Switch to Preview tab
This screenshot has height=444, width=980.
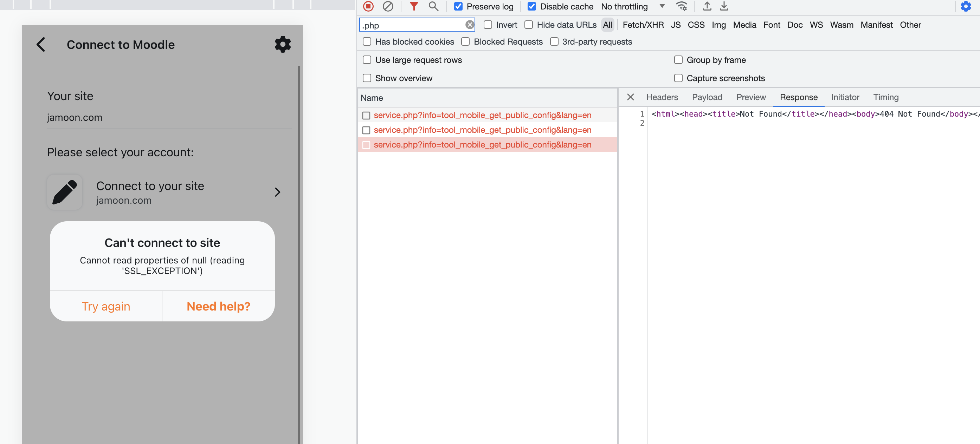pos(751,97)
